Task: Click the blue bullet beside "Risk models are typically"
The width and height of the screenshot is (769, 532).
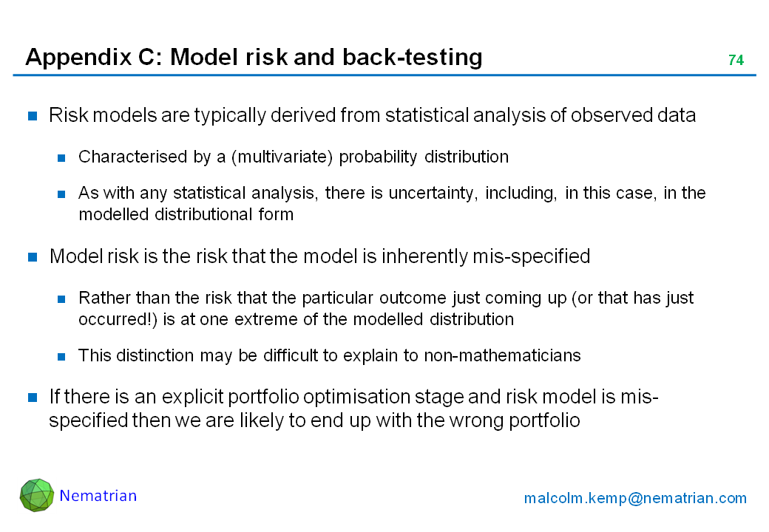Action: [x=33, y=116]
